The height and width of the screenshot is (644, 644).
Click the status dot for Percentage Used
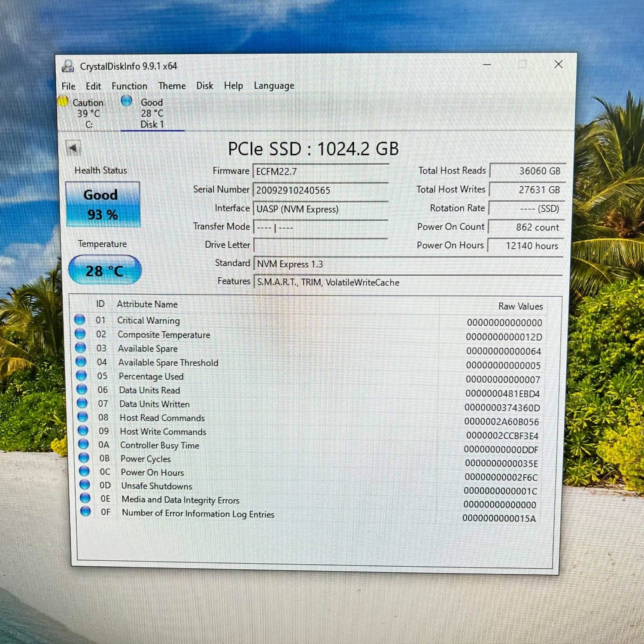[x=81, y=375]
